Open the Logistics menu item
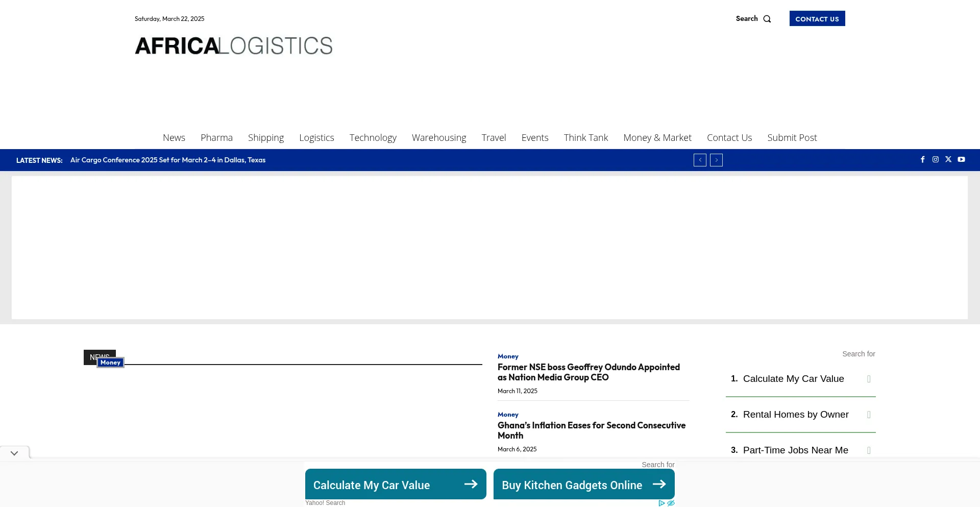 click(x=316, y=137)
